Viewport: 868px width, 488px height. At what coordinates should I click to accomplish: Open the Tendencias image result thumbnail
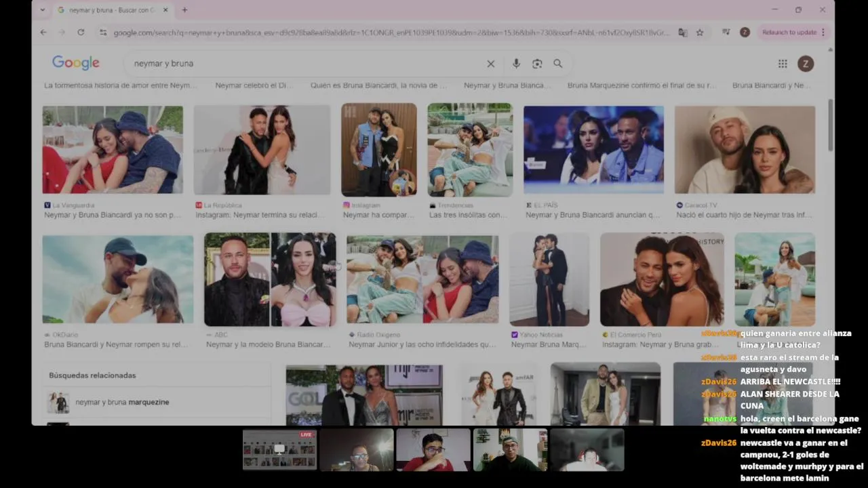click(470, 149)
